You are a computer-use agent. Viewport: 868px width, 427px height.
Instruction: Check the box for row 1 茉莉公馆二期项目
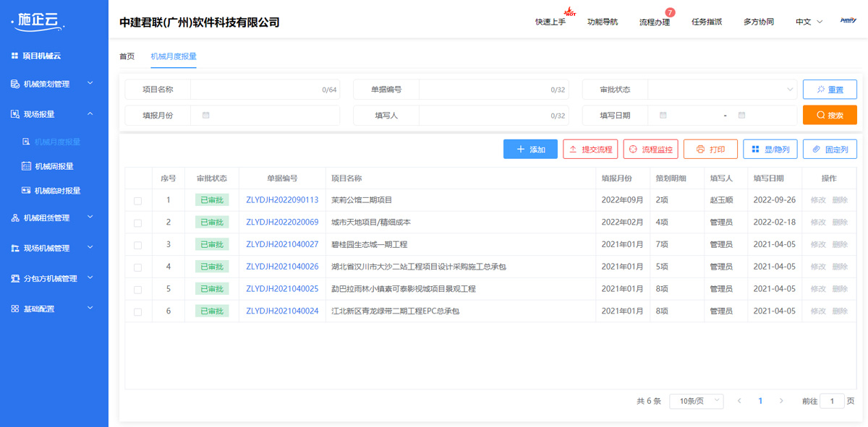[x=137, y=201]
